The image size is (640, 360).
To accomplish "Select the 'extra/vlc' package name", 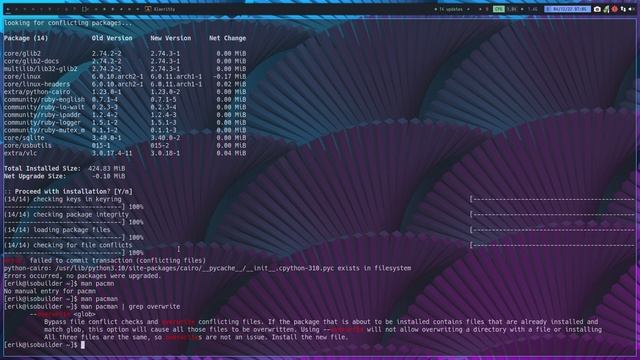I will [x=20, y=153].
